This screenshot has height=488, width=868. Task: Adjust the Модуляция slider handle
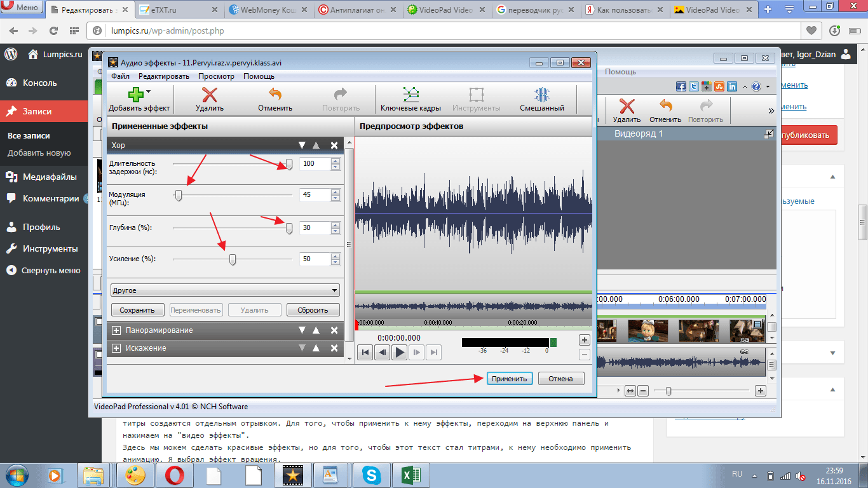pos(179,196)
